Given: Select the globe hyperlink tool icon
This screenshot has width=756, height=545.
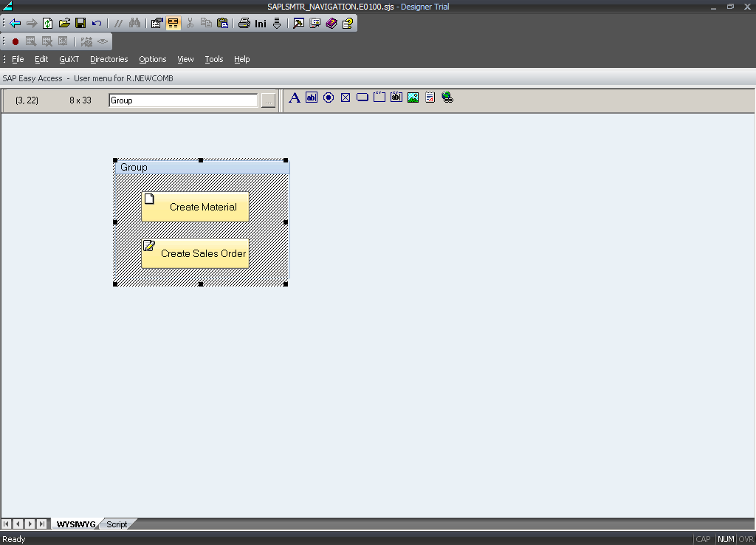Looking at the screenshot, I should (x=447, y=97).
